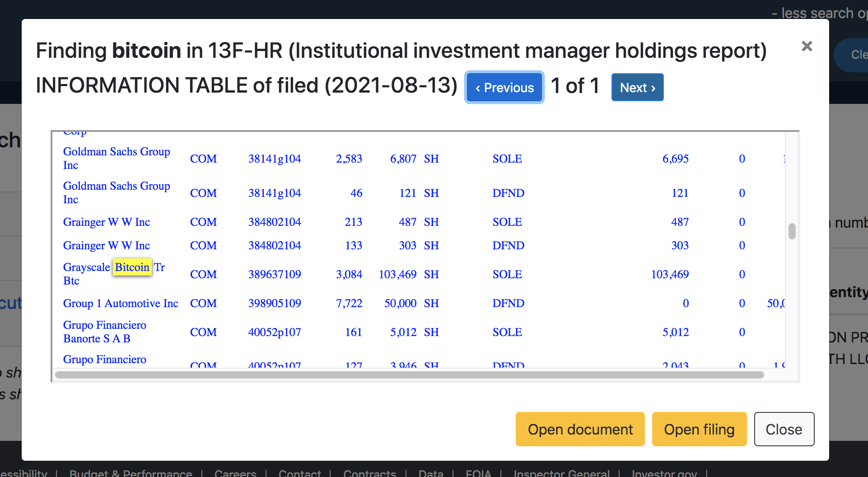Image resolution: width=868 pixels, height=477 pixels.
Task: Click Grupo Financiero Banorte S A B name
Action: point(105,332)
